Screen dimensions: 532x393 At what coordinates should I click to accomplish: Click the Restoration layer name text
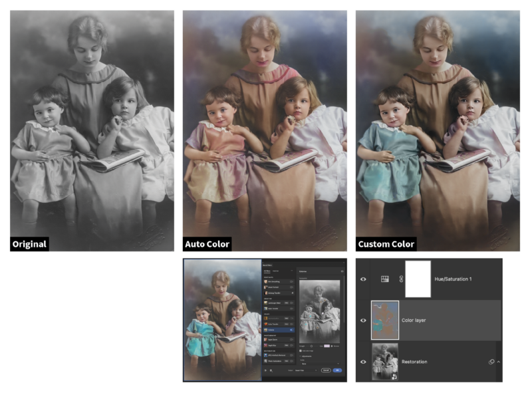414,362
